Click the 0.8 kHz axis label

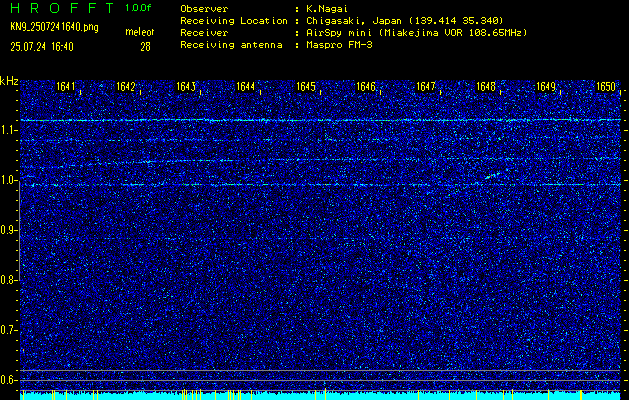(8, 280)
